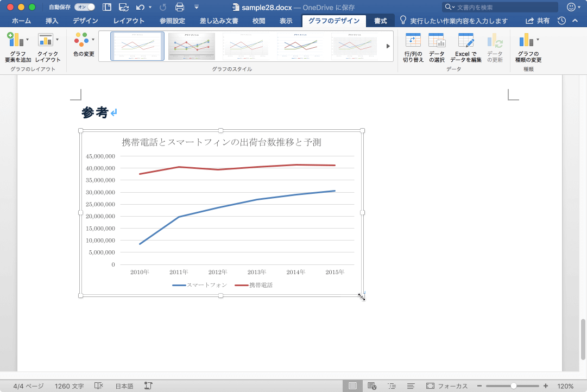Switch to the ホーム tab
Viewport: 587px width, 392px height.
point(21,21)
